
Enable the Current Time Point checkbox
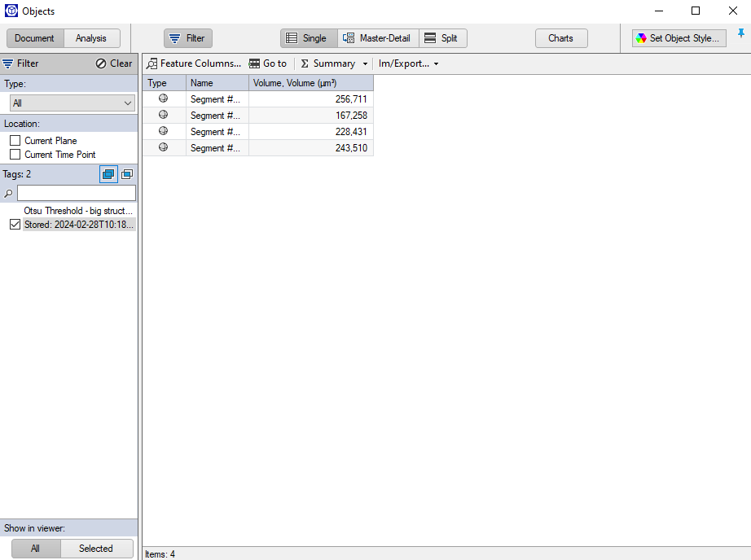pyautogui.click(x=14, y=154)
